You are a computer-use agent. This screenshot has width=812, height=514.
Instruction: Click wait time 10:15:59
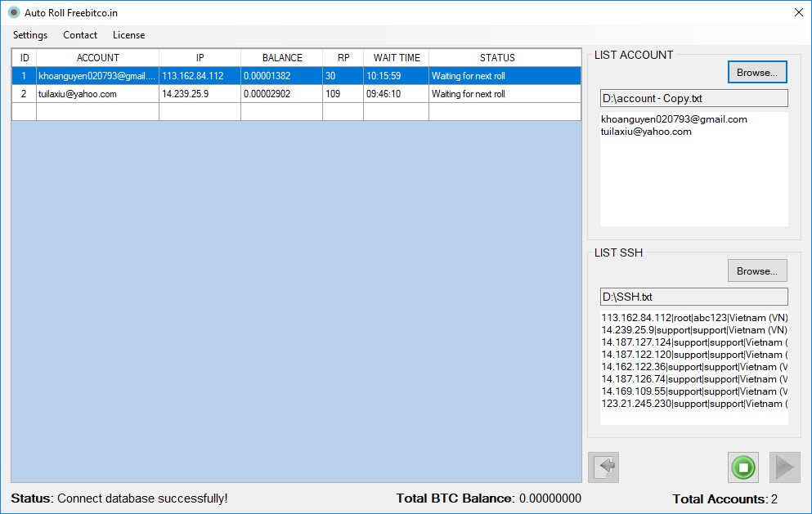pos(397,76)
